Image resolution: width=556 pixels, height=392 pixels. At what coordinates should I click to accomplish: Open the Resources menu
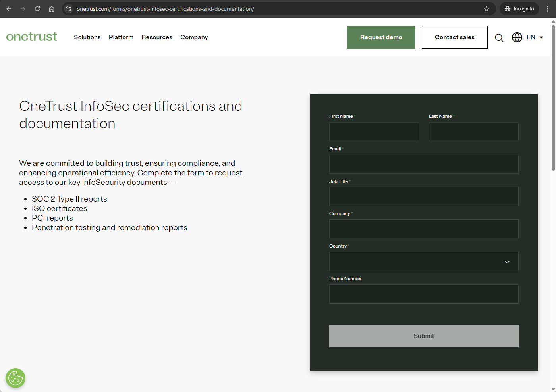pyautogui.click(x=157, y=37)
